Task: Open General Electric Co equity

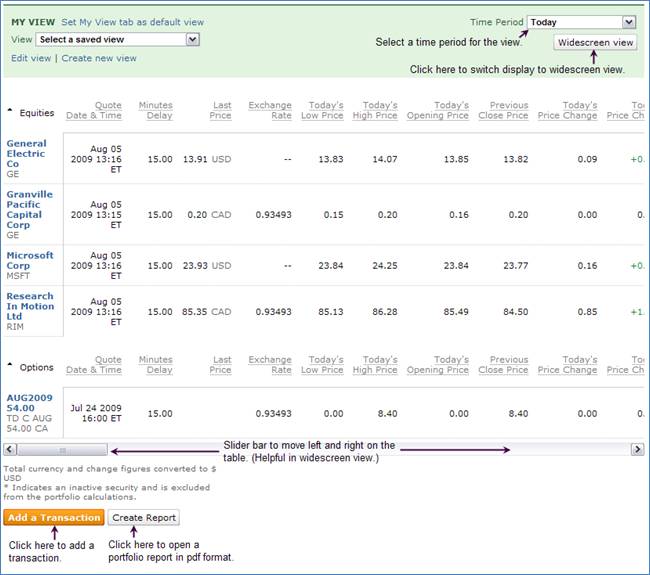Action: pos(26,153)
